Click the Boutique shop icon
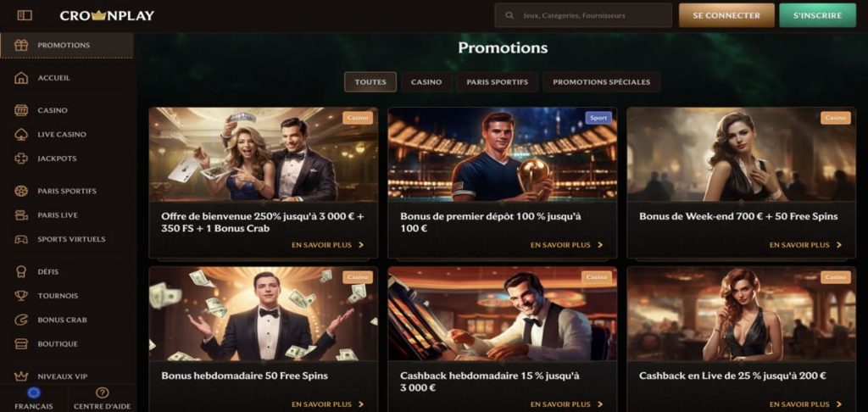The width and height of the screenshot is (868, 412). click(22, 344)
